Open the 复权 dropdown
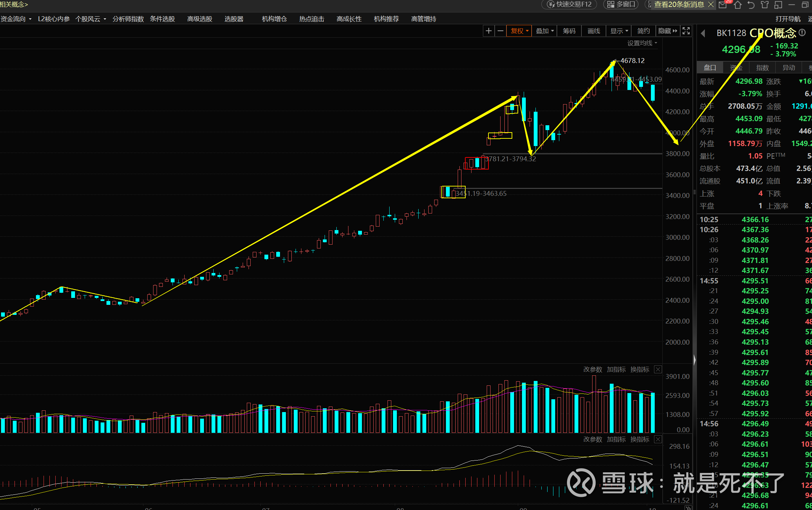Image resolution: width=812 pixels, height=510 pixels. [519, 31]
